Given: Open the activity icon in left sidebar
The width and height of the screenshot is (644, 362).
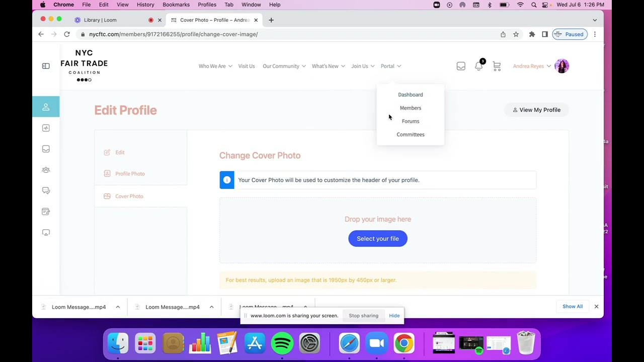Looking at the screenshot, I should pos(46,128).
